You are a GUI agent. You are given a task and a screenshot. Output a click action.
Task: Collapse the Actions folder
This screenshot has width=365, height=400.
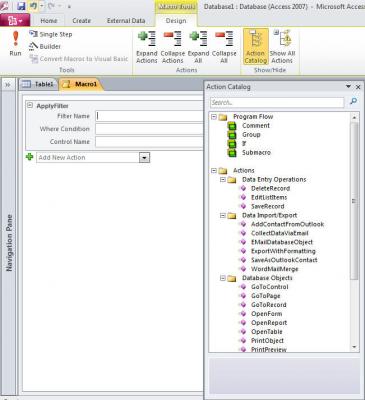(x=214, y=171)
